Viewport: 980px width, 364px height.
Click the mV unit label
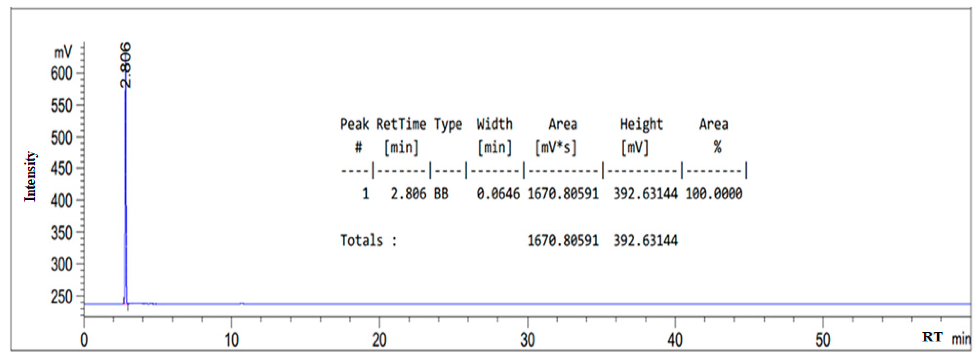click(63, 52)
